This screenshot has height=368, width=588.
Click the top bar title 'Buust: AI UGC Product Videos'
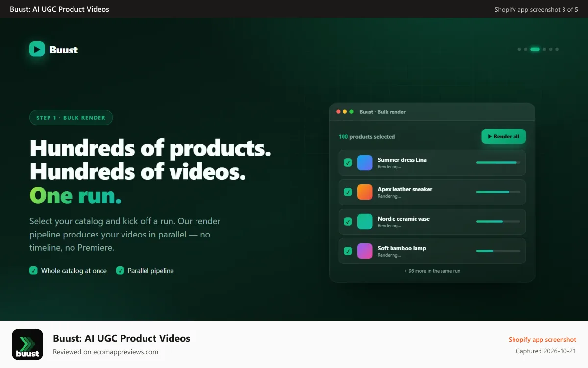click(59, 9)
